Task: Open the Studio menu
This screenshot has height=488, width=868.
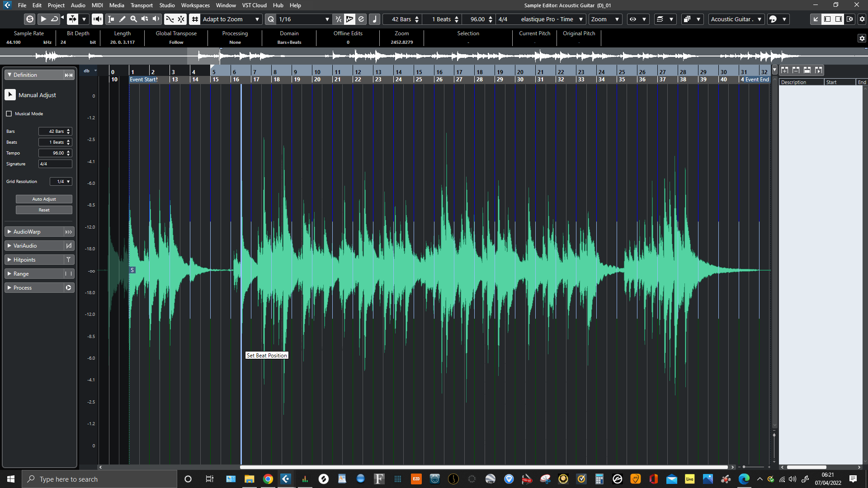Action: click(167, 5)
